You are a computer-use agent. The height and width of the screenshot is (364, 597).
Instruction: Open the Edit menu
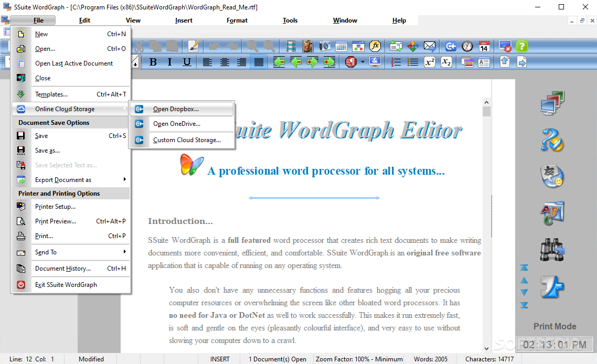tap(84, 20)
